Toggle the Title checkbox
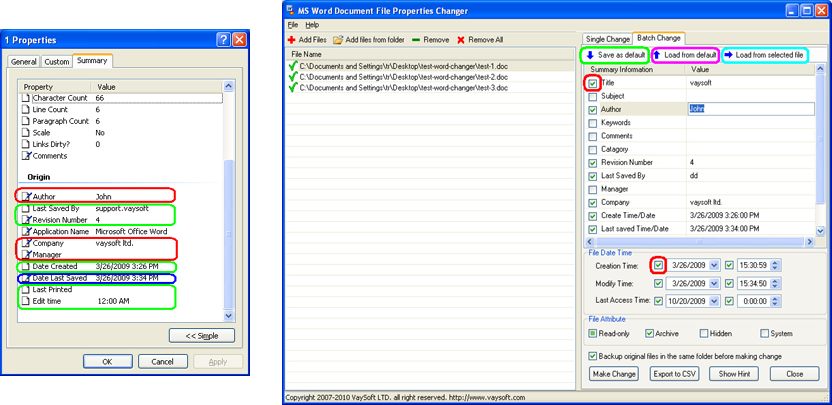Viewport: 832px width, 405px height. coord(593,83)
